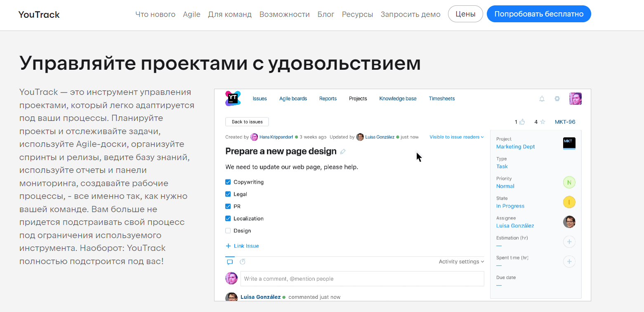Click plus icon next to Spent time
The image size is (644, 312).
click(x=569, y=262)
